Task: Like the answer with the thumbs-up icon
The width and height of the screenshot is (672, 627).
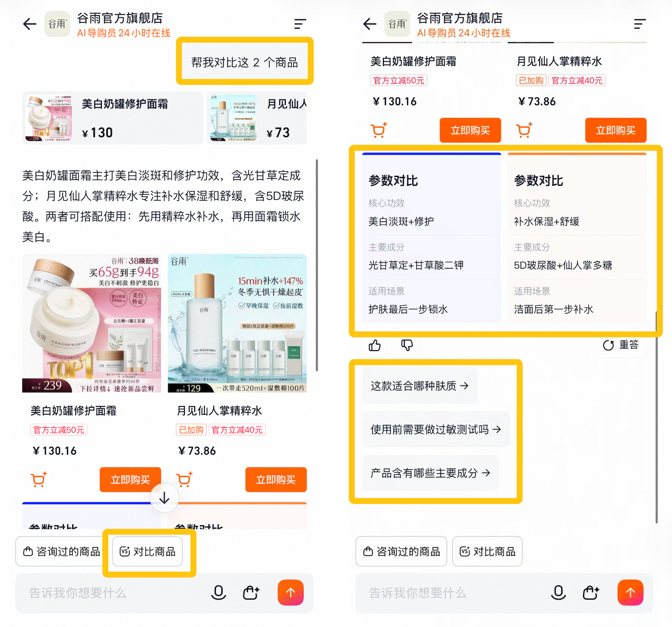Action: [375, 345]
